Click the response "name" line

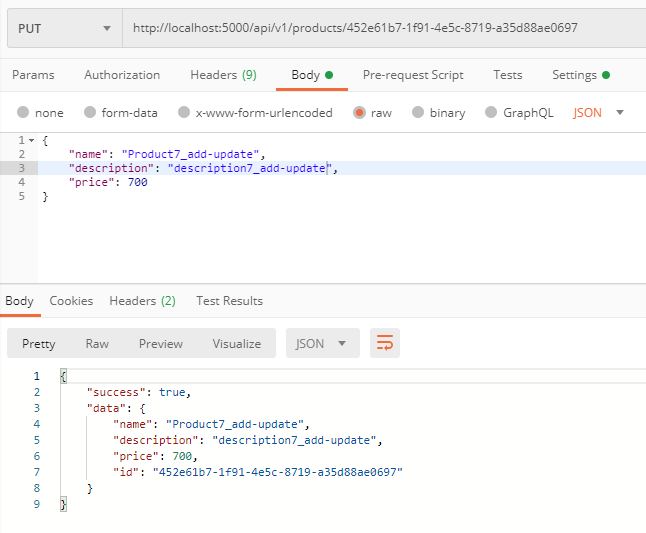(211, 424)
